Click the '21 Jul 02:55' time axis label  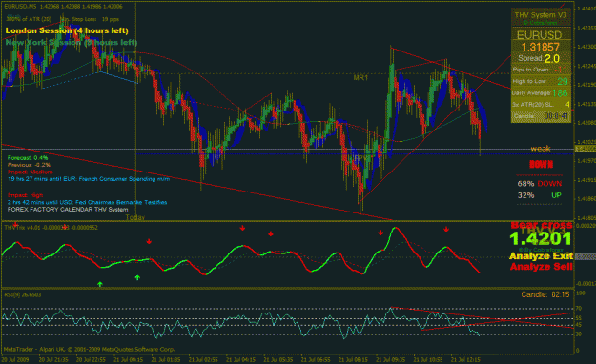point(203,359)
